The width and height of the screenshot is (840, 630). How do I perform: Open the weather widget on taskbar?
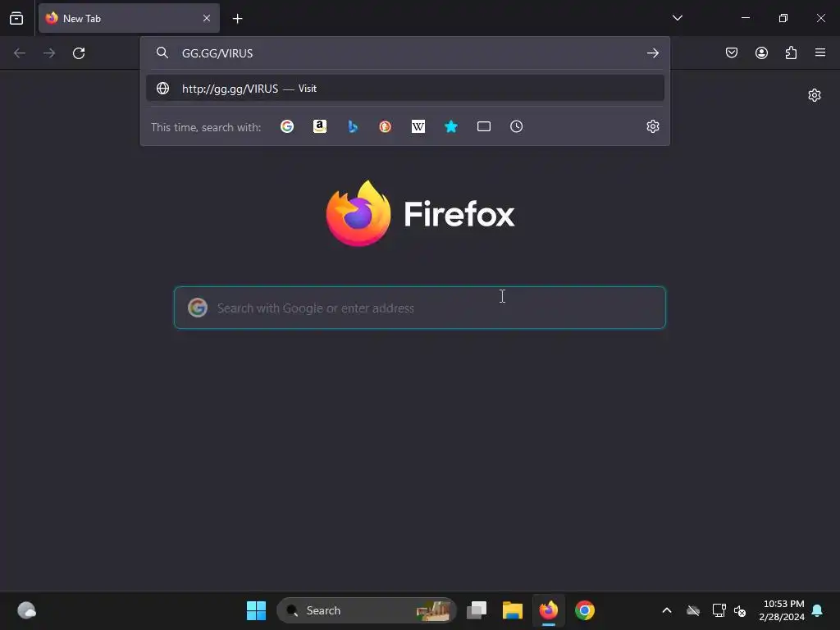click(x=26, y=610)
